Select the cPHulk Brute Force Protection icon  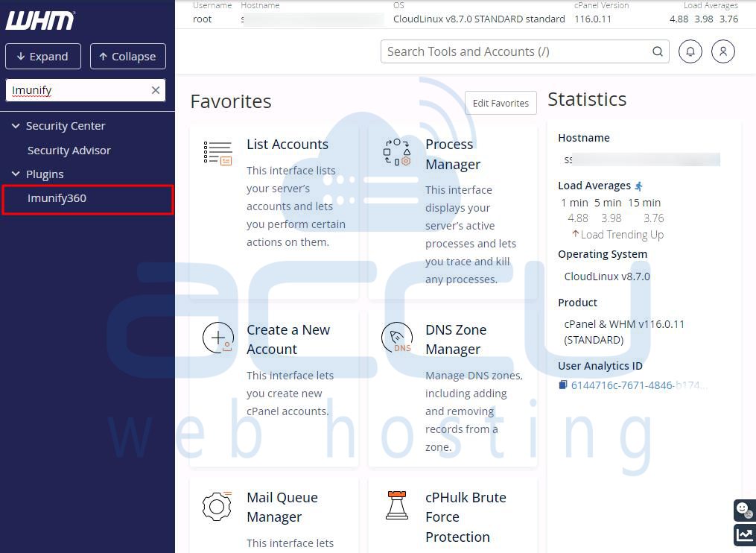pyautogui.click(x=396, y=505)
